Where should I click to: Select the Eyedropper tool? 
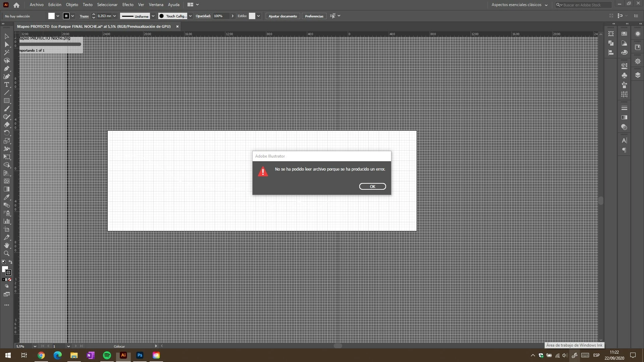click(x=6, y=197)
